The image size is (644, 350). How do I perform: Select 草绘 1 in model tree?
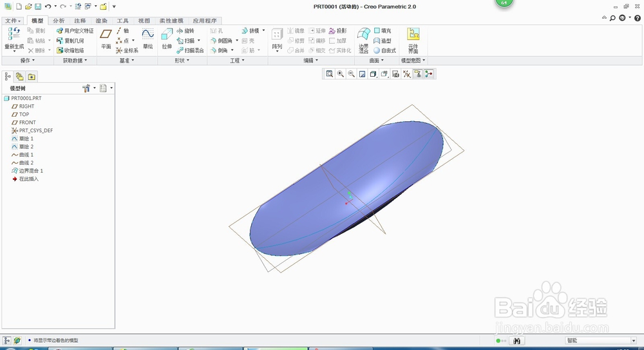pos(23,139)
